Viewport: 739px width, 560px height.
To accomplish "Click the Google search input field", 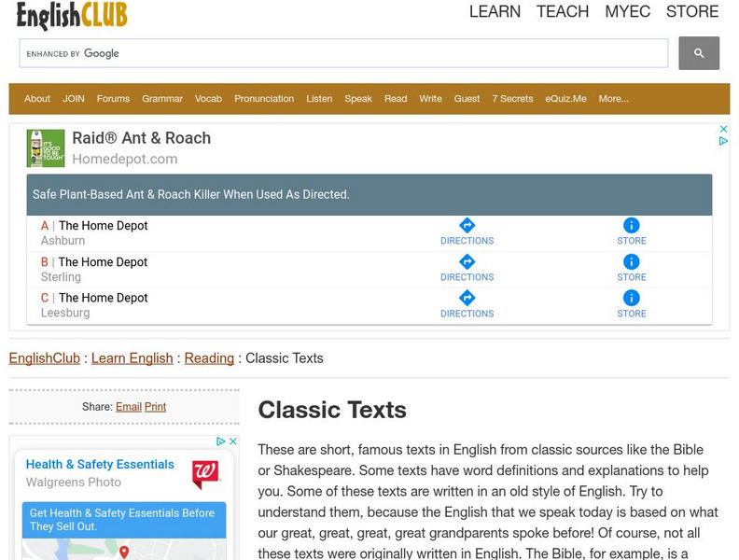I will (x=343, y=53).
